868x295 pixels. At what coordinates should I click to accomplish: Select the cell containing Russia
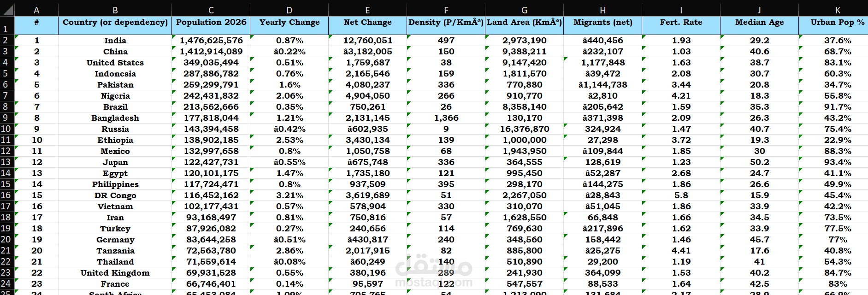(115, 129)
